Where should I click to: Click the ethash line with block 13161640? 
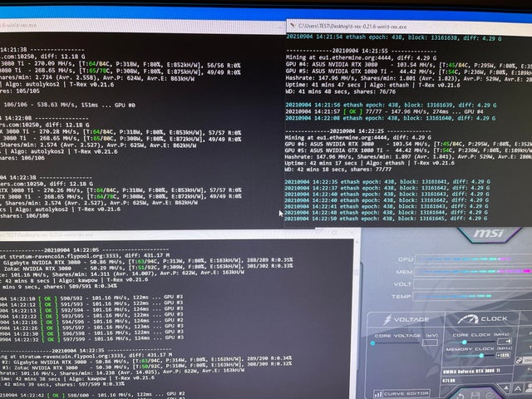pos(391,118)
